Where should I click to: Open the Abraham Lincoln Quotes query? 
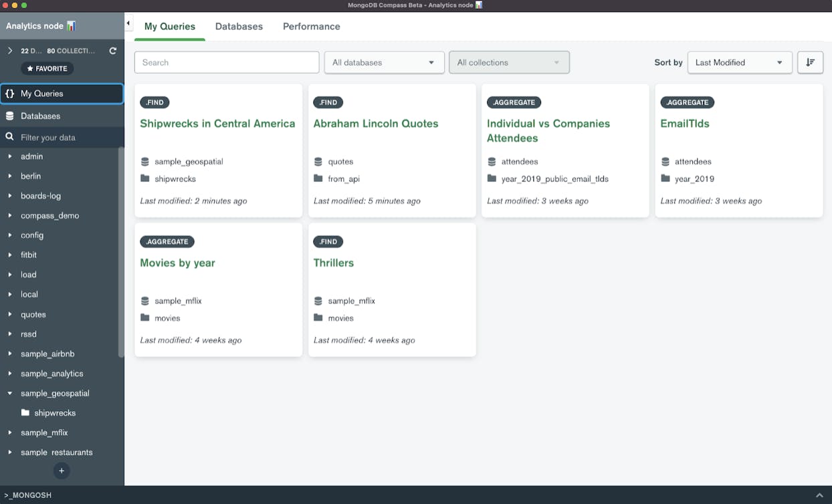coord(376,124)
